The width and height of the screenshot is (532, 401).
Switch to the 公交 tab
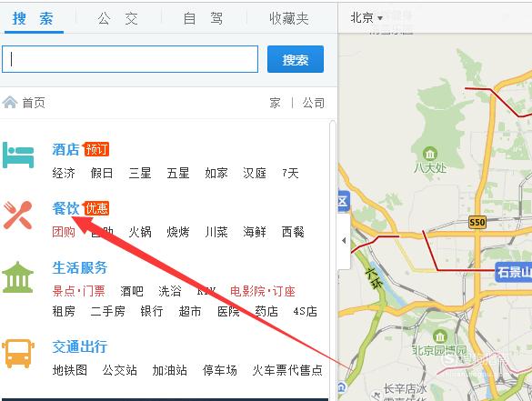pyautogui.click(x=117, y=18)
